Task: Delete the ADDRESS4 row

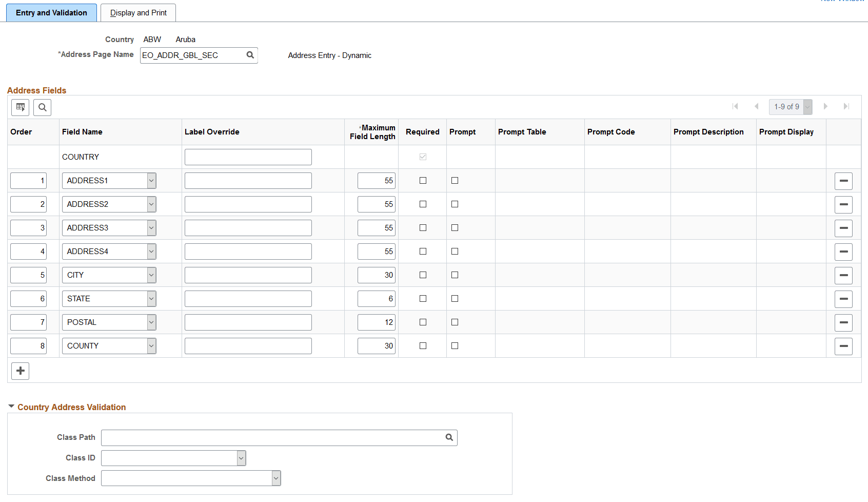Action: pyautogui.click(x=843, y=252)
